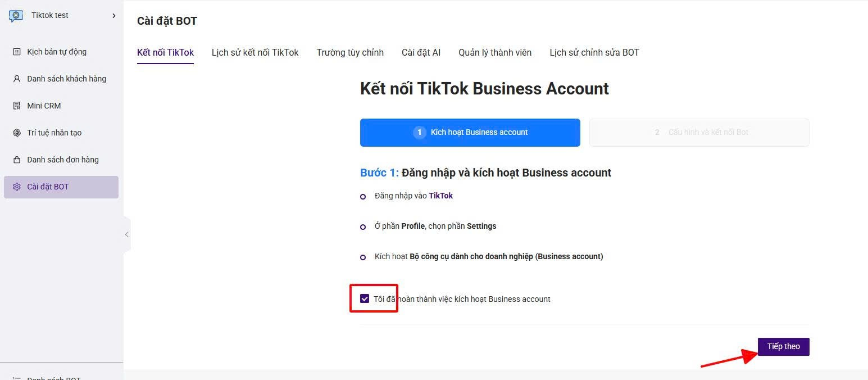This screenshot has width=868, height=380.
Task: Select step 1 Kích hoạt Business account
Action: click(470, 133)
